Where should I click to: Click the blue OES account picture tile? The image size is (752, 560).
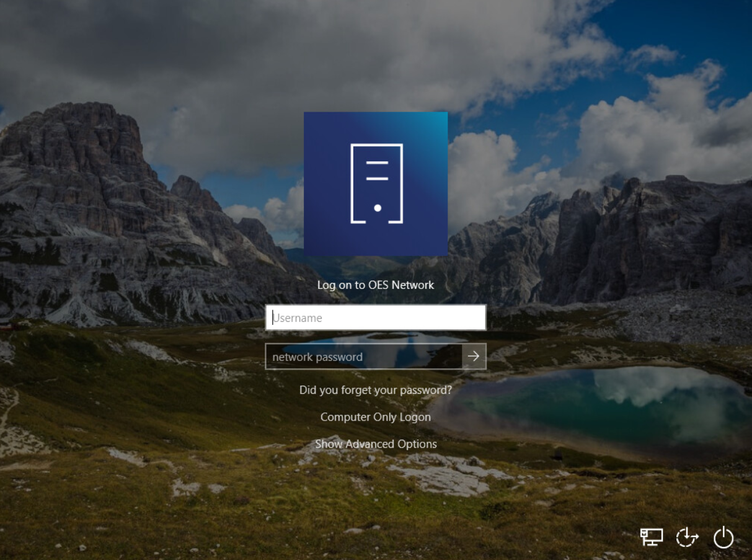click(376, 184)
